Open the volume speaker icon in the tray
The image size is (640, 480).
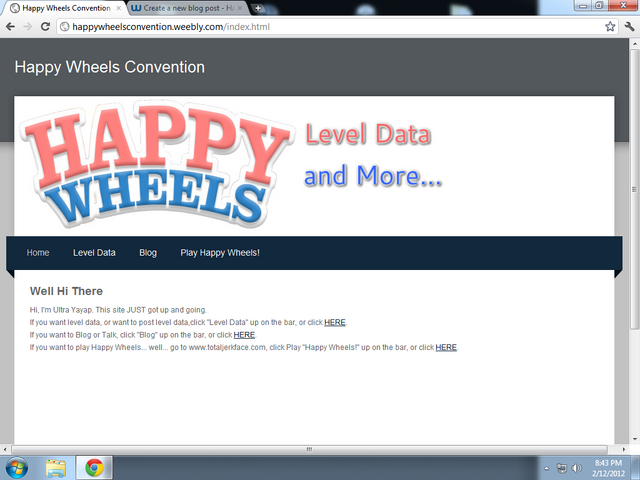point(576,468)
